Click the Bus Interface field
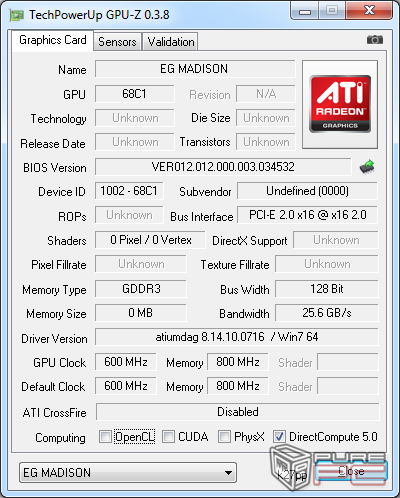The width and height of the screenshot is (400, 498). 307,215
